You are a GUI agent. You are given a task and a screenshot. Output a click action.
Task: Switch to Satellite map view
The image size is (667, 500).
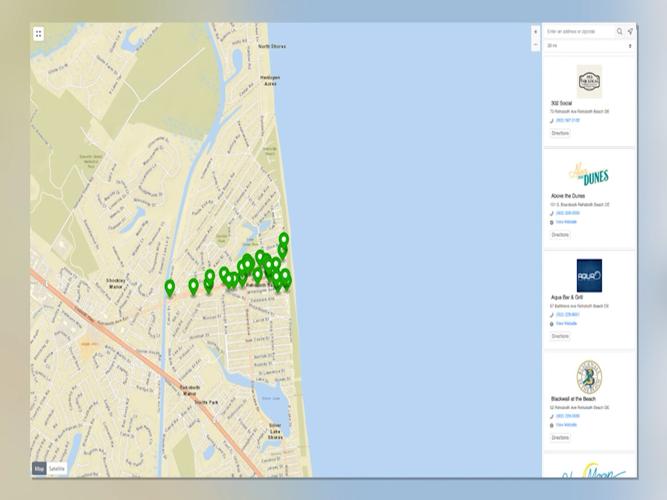coord(58,468)
